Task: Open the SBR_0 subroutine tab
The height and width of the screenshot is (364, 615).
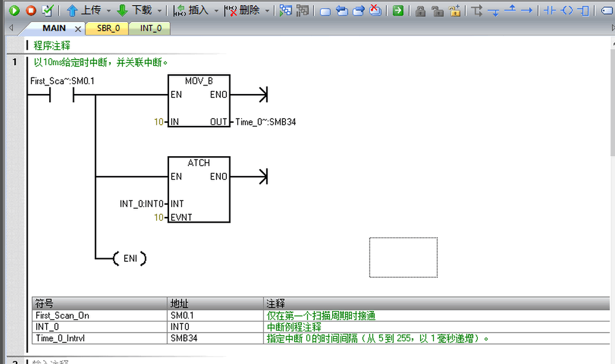Action: tap(108, 28)
